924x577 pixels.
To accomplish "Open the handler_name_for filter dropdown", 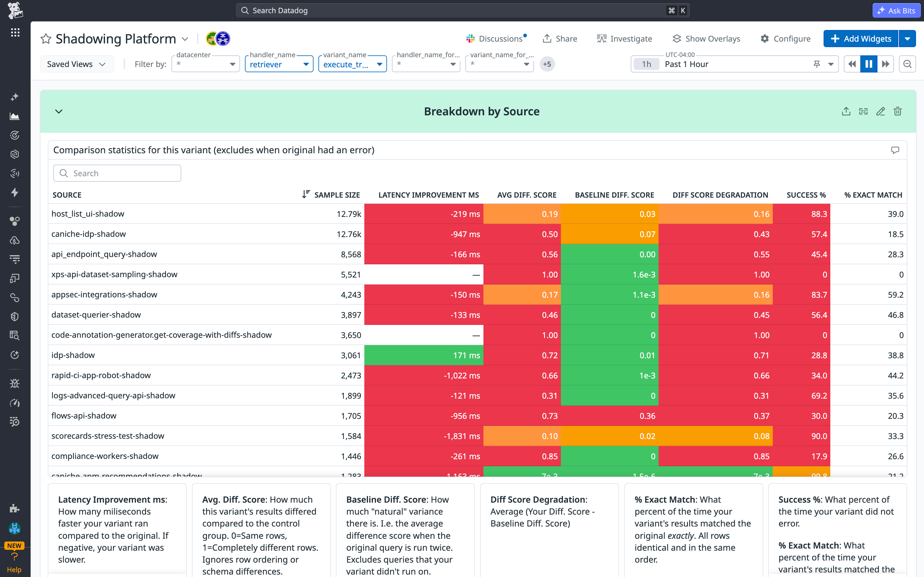I will [426, 64].
